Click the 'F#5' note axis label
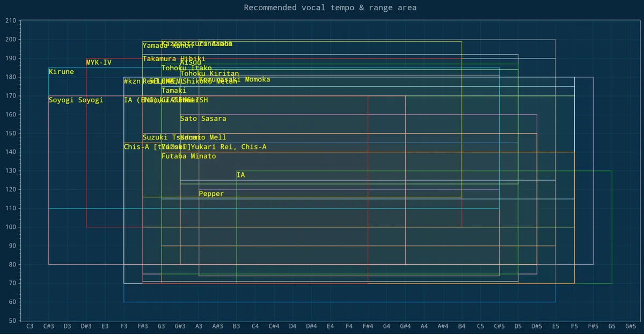The width and height of the screenshot is (644, 334). pos(593,326)
